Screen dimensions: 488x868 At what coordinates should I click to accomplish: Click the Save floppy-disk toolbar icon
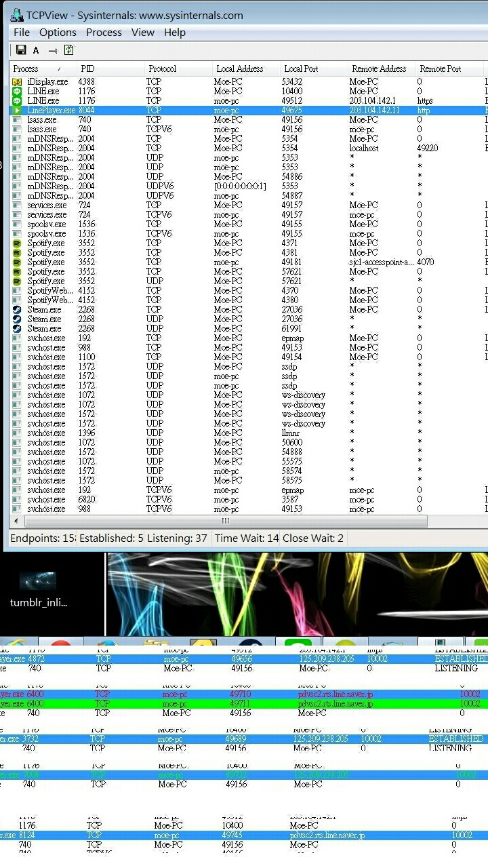click(x=21, y=50)
